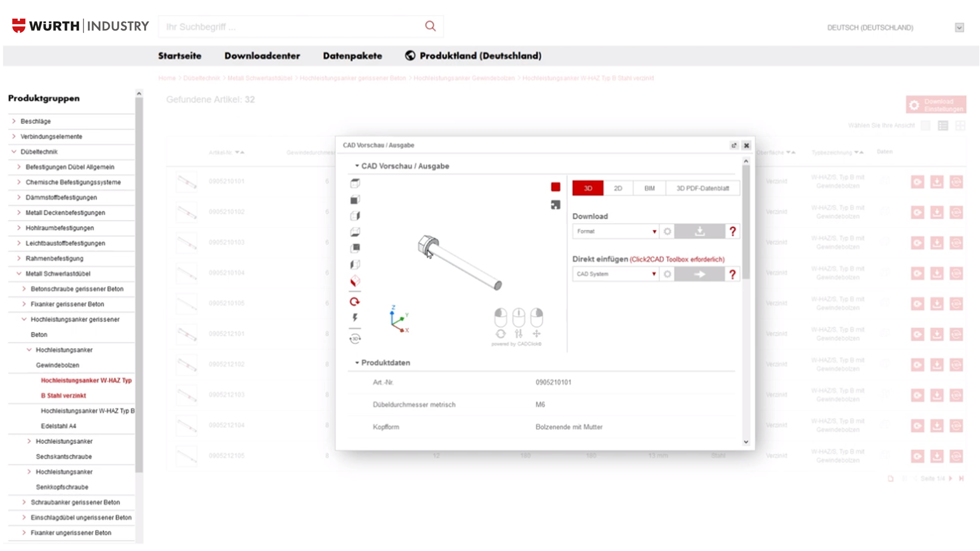The height and width of the screenshot is (551, 980).
Task: Expand Chemische Befestigungssysteme group
Action: (x=19, y=182)
